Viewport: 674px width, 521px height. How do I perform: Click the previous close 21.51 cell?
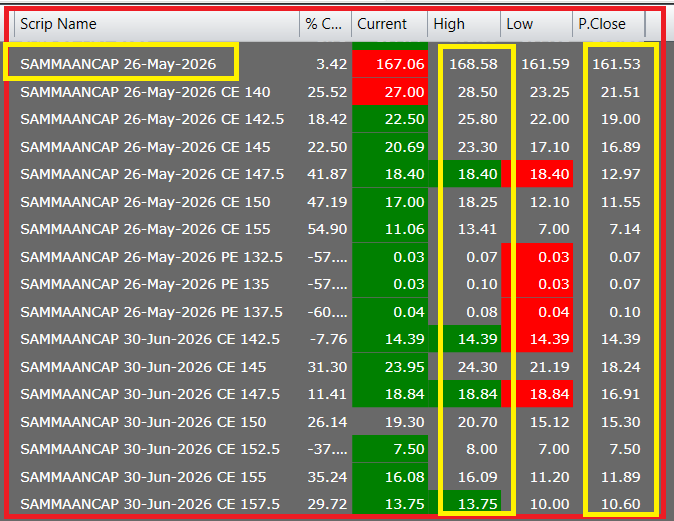pyautogui.click(x=610, y=92)
